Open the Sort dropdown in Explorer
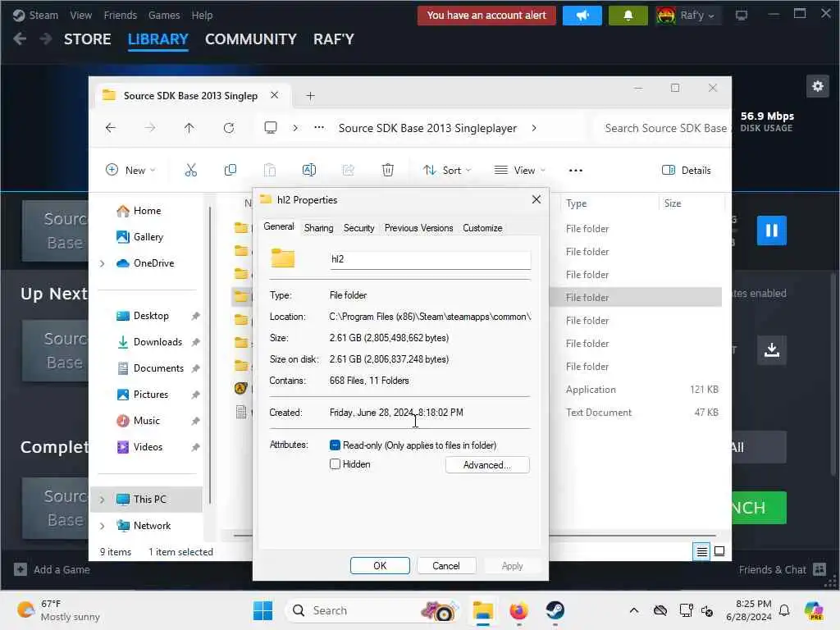 (x=447, y=171)
